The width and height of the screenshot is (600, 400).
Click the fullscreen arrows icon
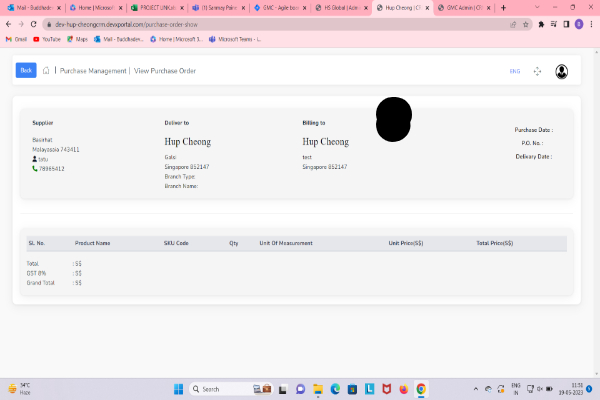tap(537, 71)
